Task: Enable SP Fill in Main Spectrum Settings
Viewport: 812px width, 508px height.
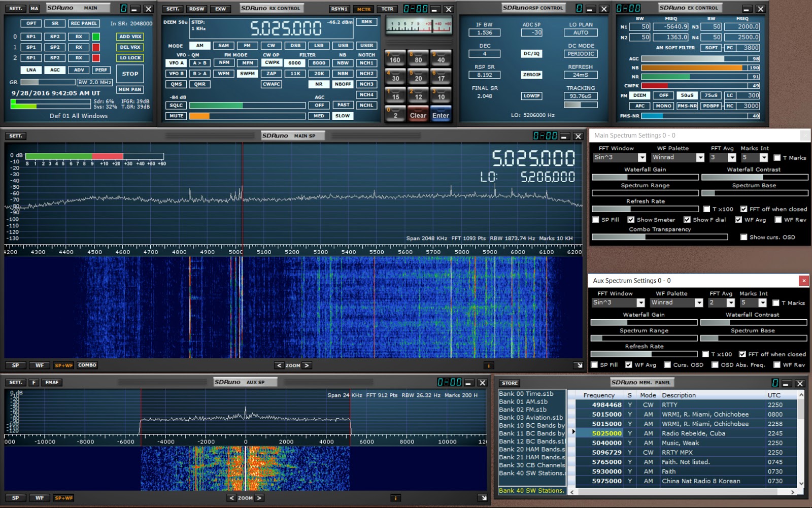Action: point(595,220)
